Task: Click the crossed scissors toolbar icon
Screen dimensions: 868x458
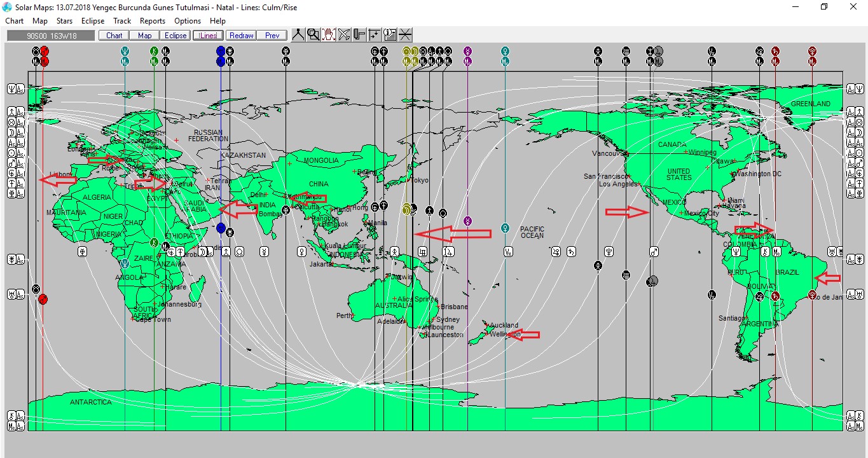Action: pyautogui.click(x=344, y=35)
